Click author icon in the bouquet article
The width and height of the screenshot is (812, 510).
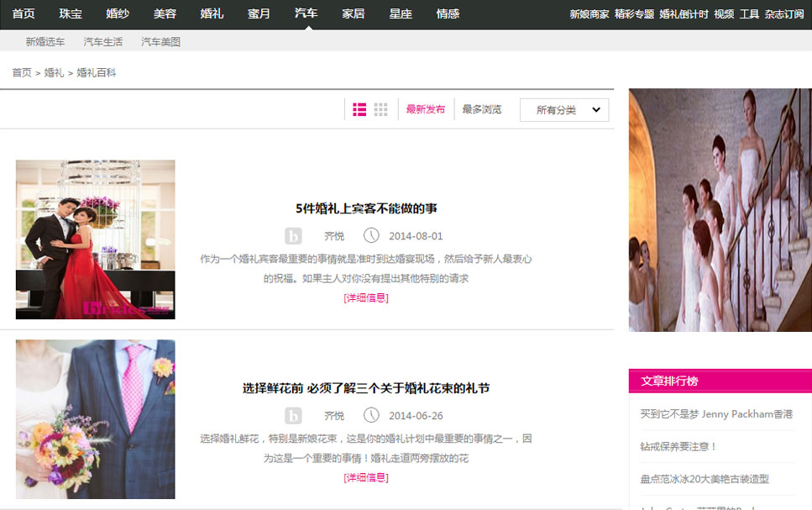tap(293, 415)
